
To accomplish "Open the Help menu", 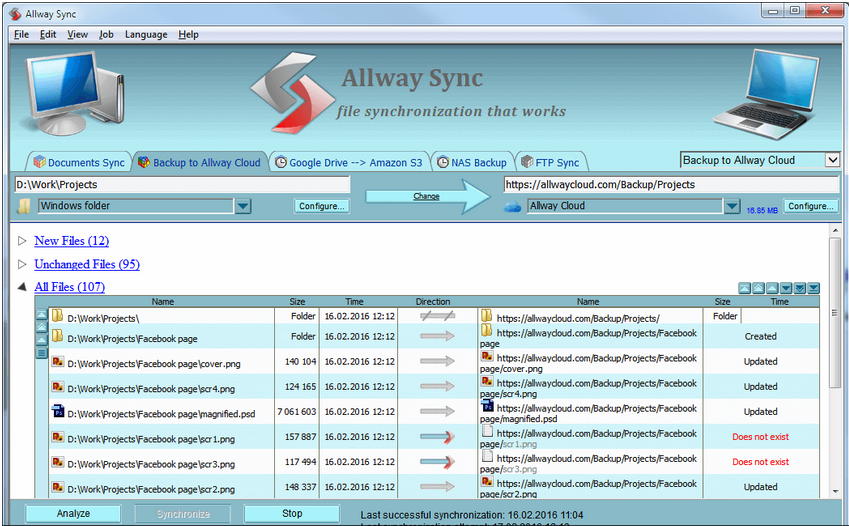I will tap(188, 34).
